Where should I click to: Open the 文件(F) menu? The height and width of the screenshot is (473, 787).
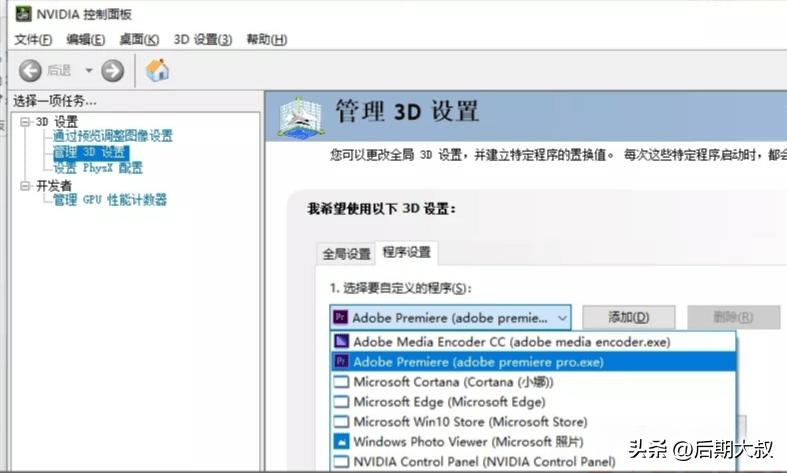(x=33, y=39)
